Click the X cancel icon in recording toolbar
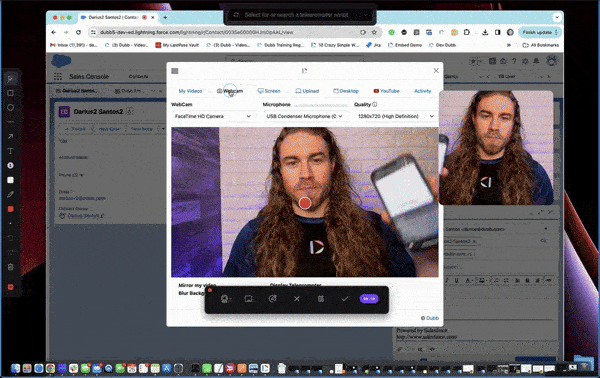The image size is (600, 378). (297, 299)
